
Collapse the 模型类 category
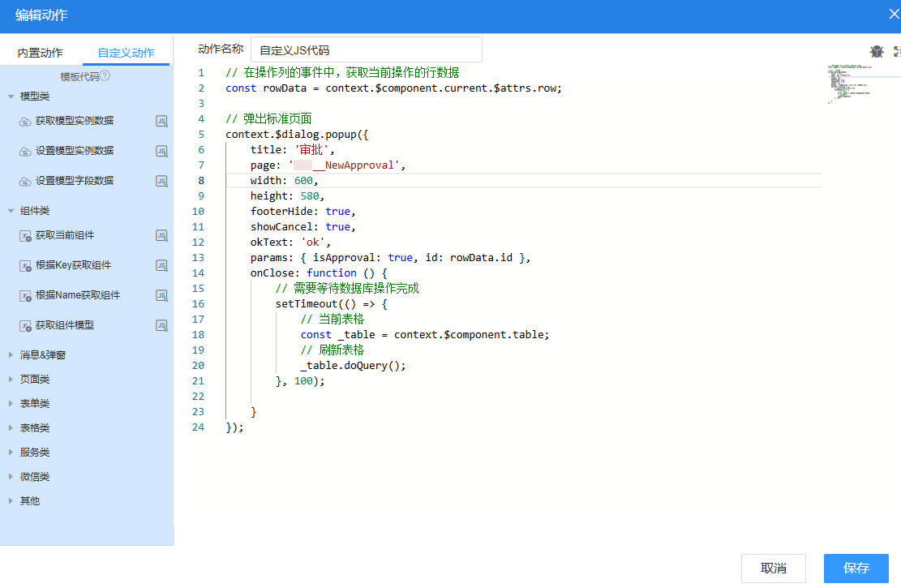11,97
